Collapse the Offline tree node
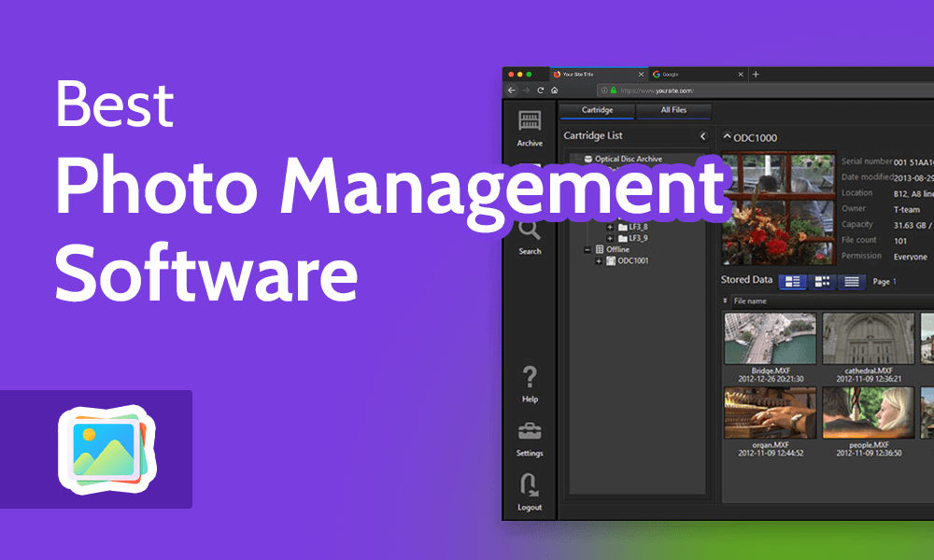This screenshot has width=934, height=560. (x=587, y=249)
